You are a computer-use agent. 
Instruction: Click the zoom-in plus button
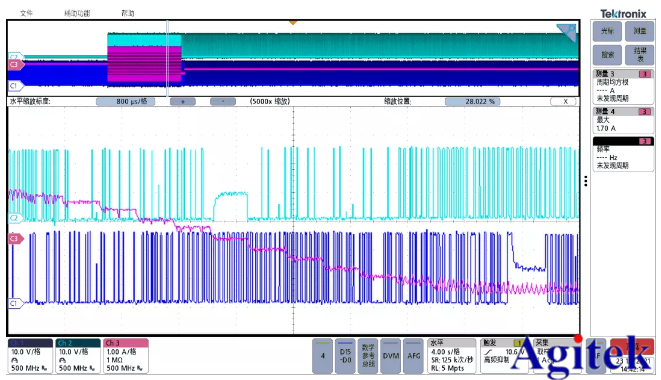pyautogui.click(x=183, y=102)
